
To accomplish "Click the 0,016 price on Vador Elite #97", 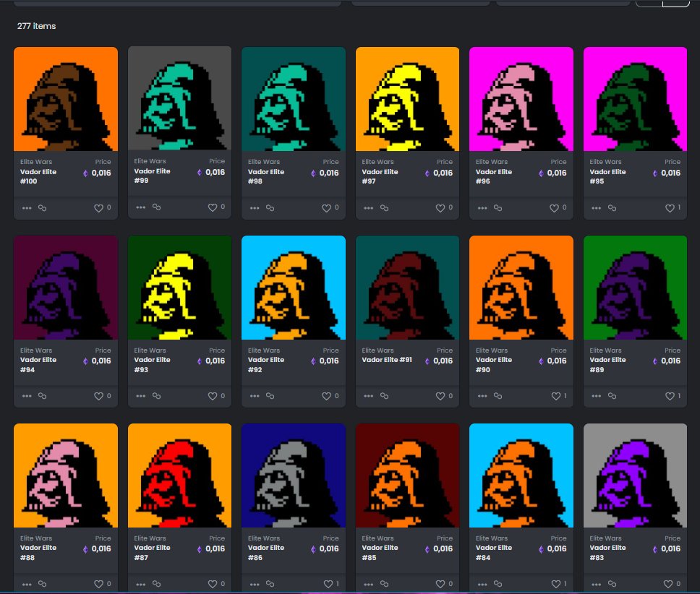I will coord(443,173).
